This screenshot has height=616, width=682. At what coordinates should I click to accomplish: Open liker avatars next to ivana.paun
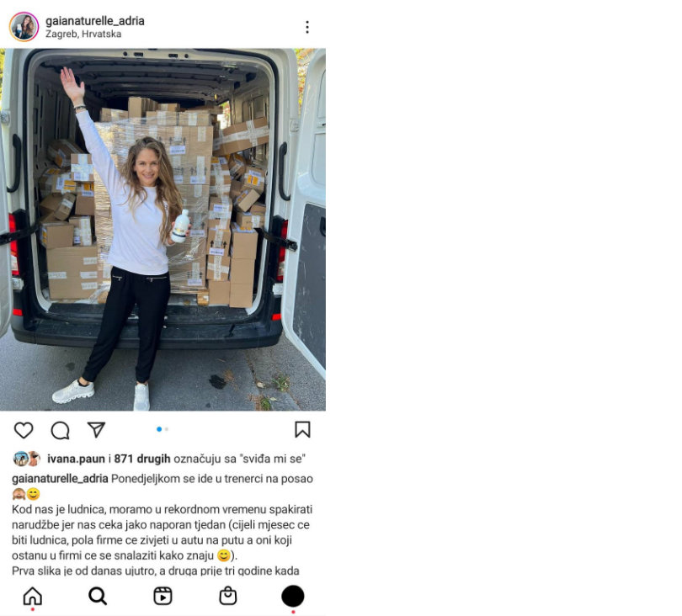point(27,459)
